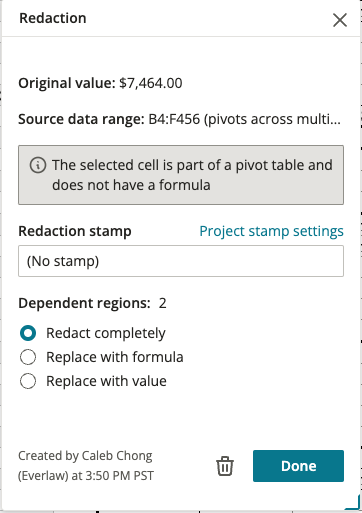
Task: Select the Replace with value radio button
Action: click(28, 381)
